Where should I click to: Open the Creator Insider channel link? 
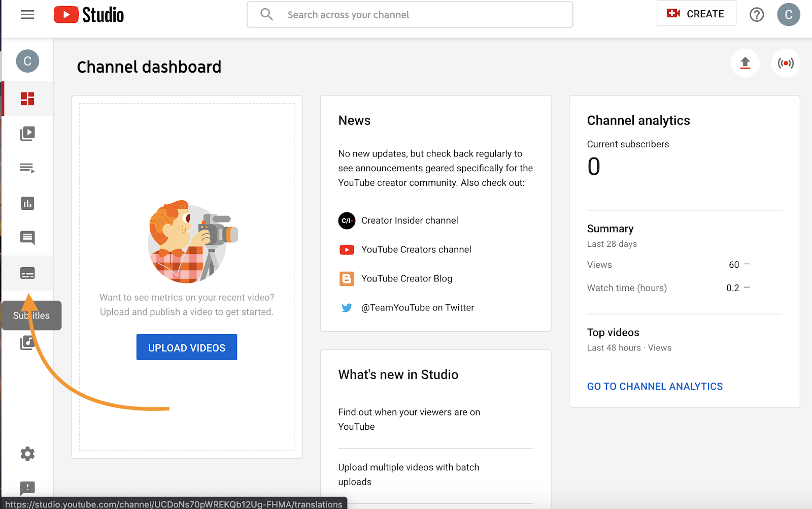click(410, 220)
